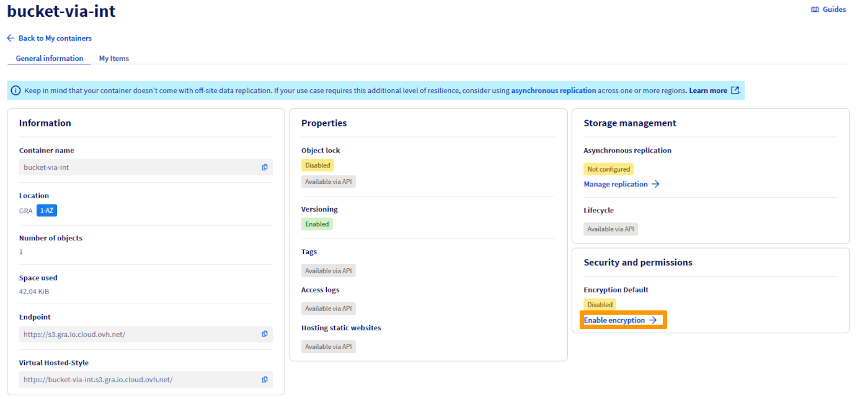Enable encryption for the bucket

pyautogui.click(x=618, y=320)
